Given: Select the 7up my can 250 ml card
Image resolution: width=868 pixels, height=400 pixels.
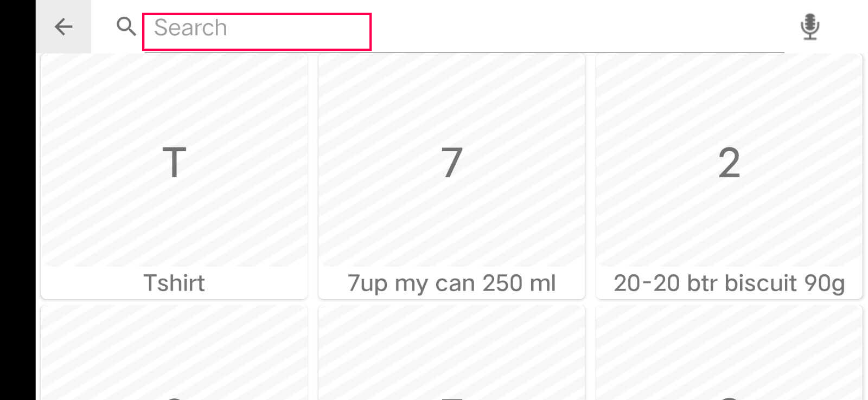Looking at the screenshot, I should click(x=451, y=176).
